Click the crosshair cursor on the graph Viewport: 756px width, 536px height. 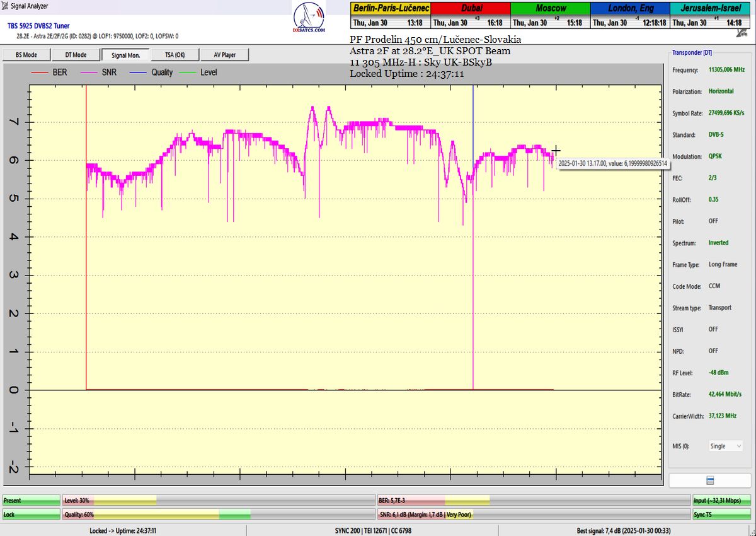click(x=556, y=151)
